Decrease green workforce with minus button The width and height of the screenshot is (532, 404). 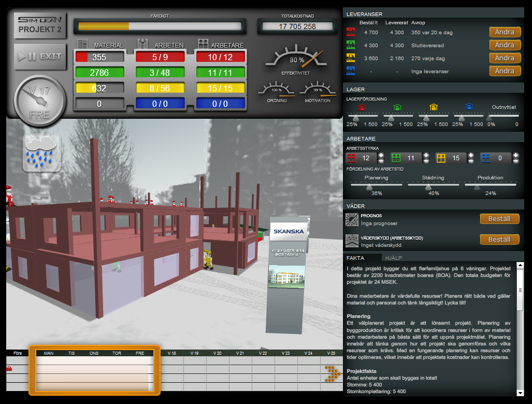426,161
